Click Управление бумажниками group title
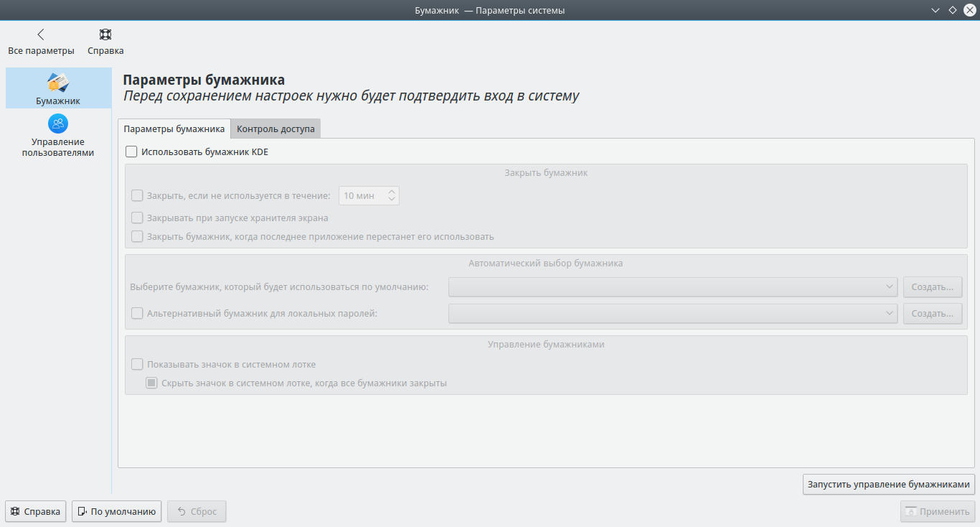 pos(546,344)
